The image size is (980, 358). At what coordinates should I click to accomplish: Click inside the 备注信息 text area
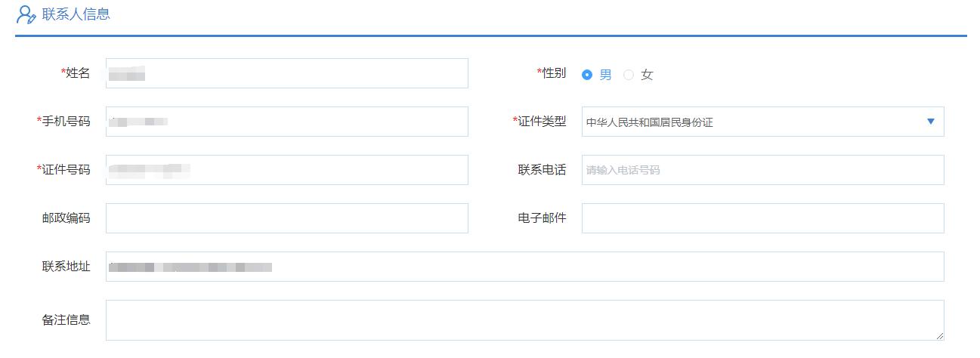point(524,319)
